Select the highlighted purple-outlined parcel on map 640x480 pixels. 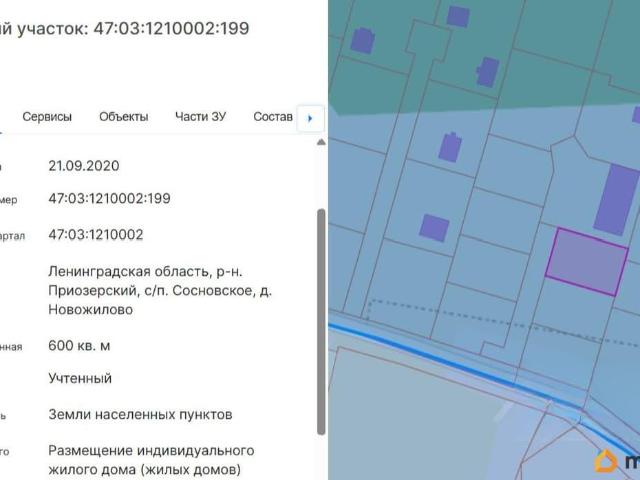tap(587, 262)
